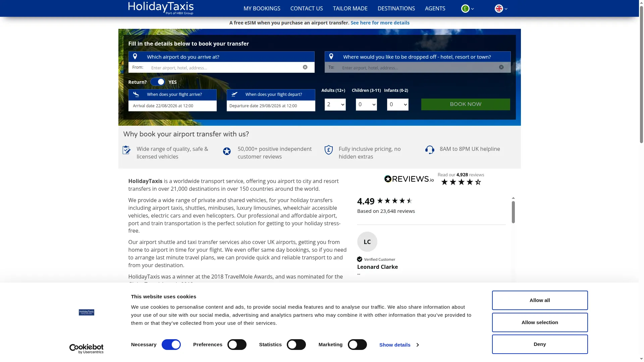Click 50,000+ positive independent reviews text
The width and height of the screenshot is (644, 362).
coord(275,153)
